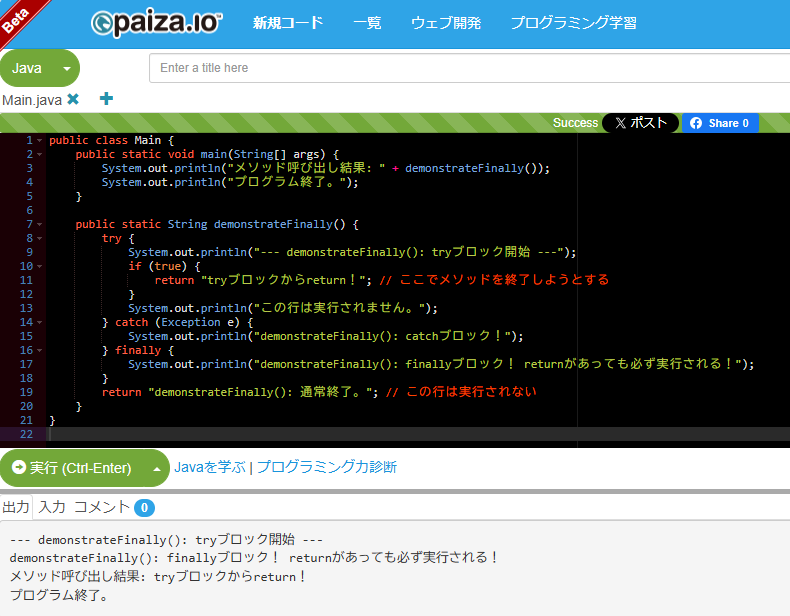Screen dimensions: 790x616
Task: Select the 出力 tab
Action: tap(16, 507)
